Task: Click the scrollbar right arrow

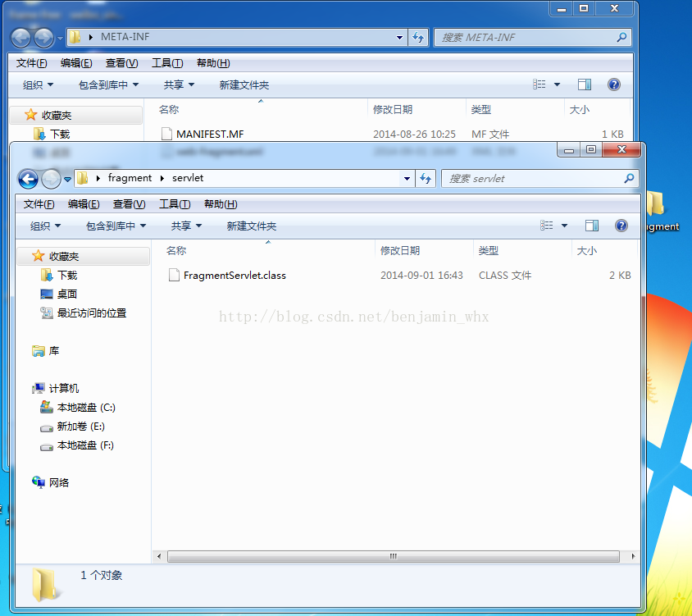Action: click(633, 556)
